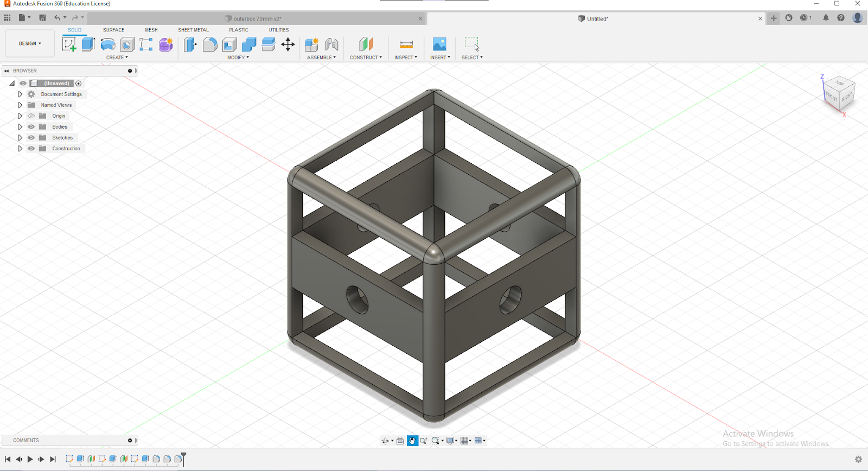Switch to the MESH tab
The height and width of the screenshot is (471, 868).
click(x=151, y=30)
